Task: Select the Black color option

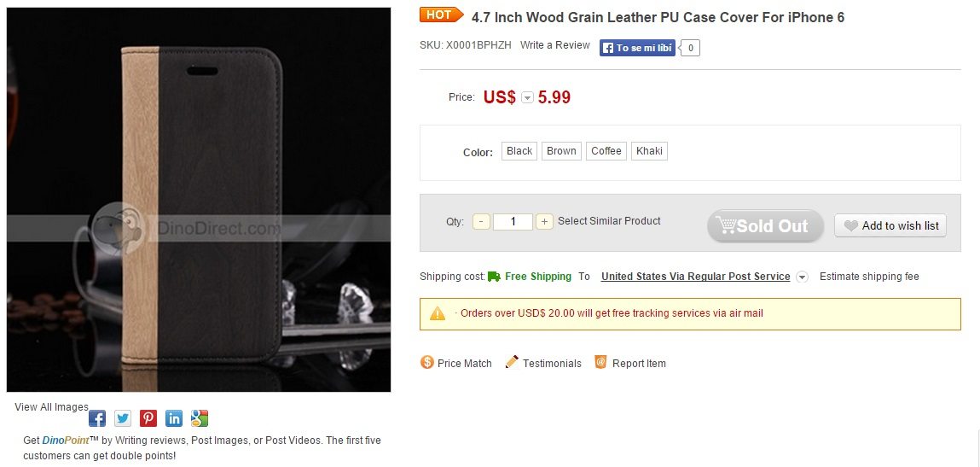Action: point(519,151)
